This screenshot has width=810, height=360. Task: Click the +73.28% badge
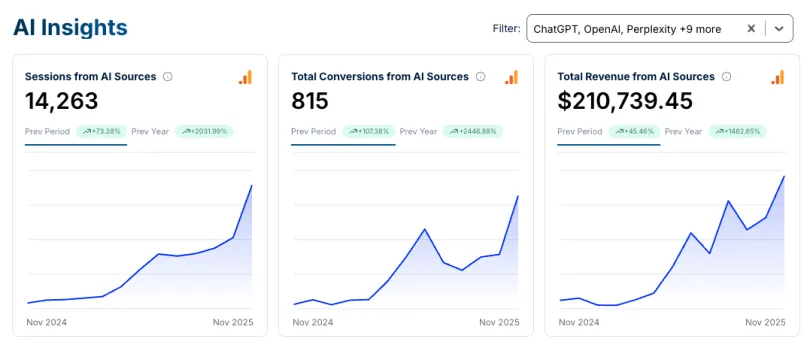click(x=101, y=131)
